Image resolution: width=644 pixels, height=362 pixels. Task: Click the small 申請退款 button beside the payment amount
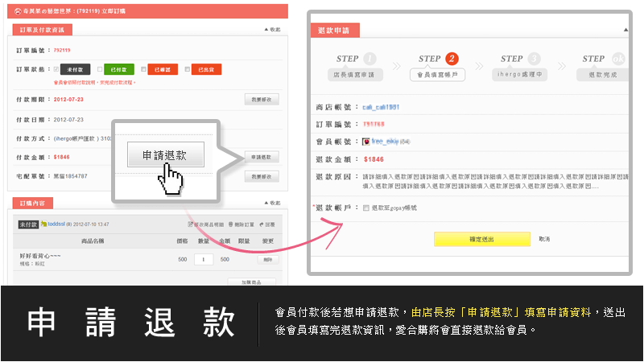[x=262, y=157]
